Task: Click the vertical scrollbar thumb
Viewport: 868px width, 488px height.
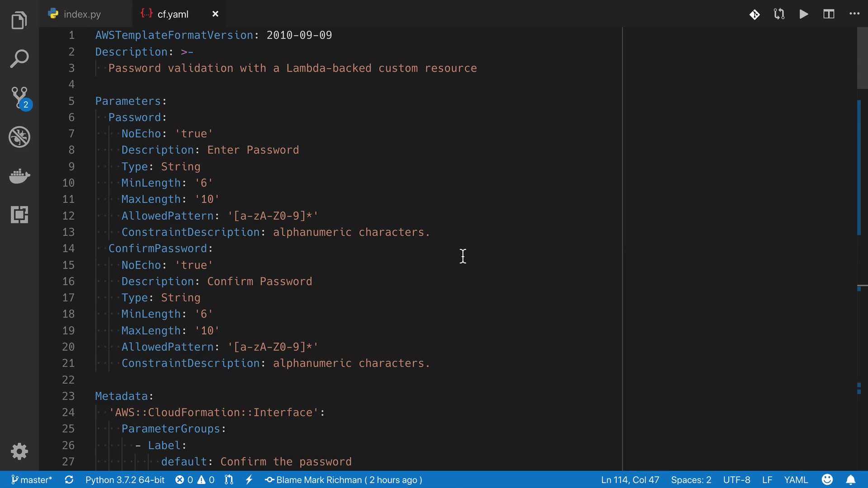Action: click(862, 59)
